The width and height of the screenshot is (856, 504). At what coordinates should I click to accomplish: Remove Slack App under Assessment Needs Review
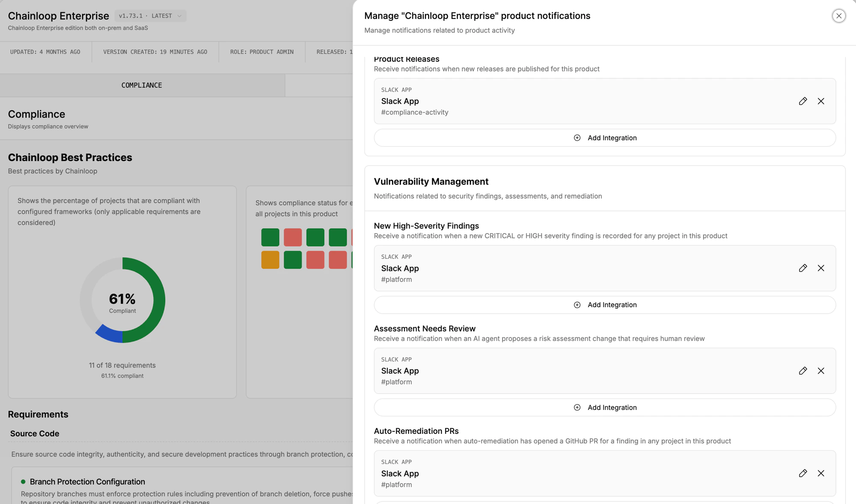tap(820, 371)
